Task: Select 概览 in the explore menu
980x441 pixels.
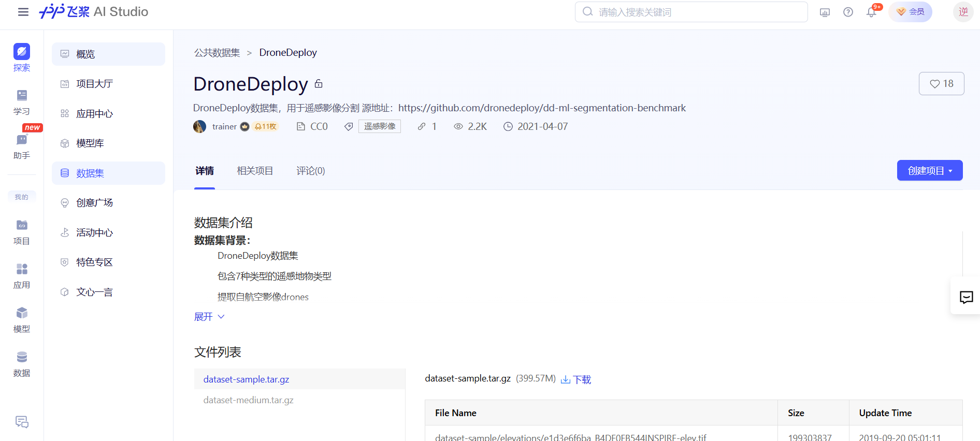Action: [x=108, y=54]
